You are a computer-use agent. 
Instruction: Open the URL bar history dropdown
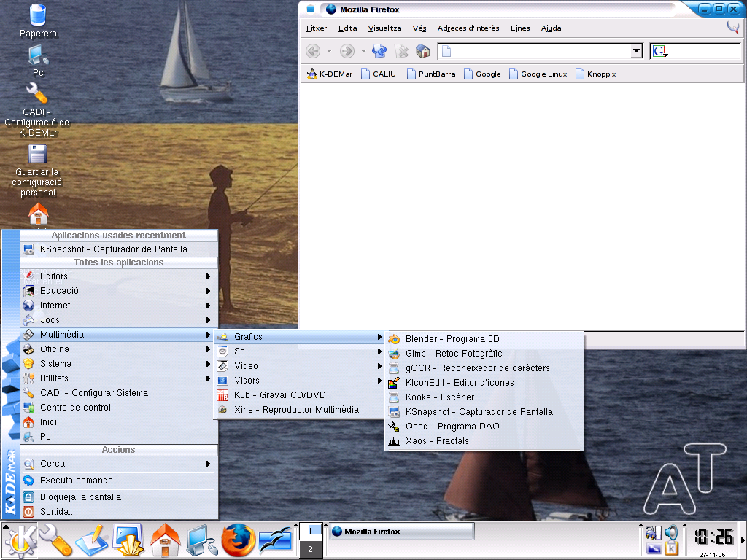[x=636, y=51]
